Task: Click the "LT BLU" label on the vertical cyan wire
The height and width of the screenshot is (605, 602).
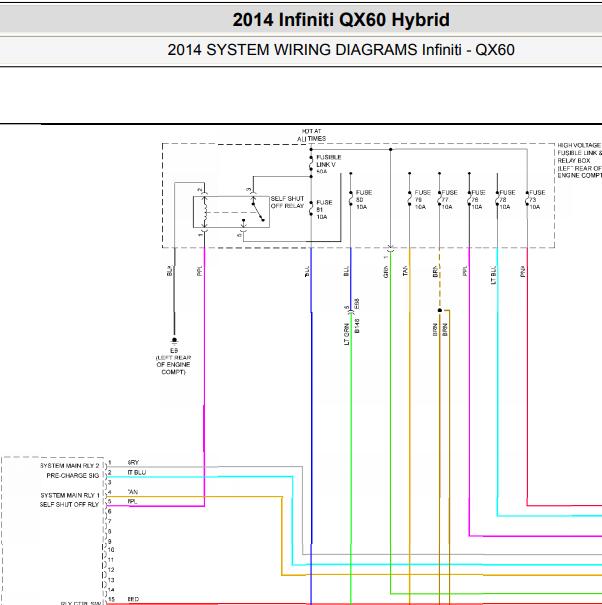Action: point(493,275)
